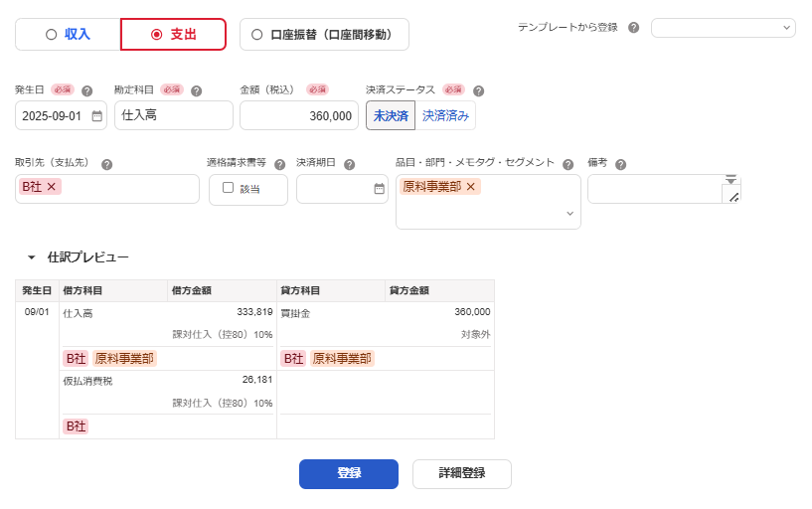The image size is (812, 509).
Task: Click the 仕入高 debit account cell in preview
Action: click(78, 314)
